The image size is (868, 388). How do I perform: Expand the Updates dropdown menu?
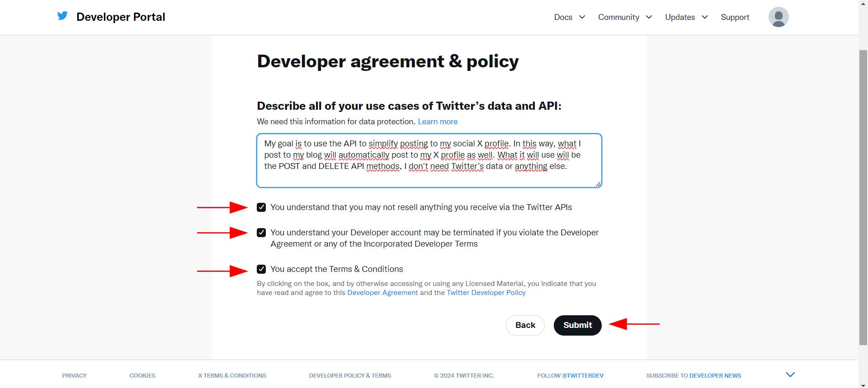[686, 17]
